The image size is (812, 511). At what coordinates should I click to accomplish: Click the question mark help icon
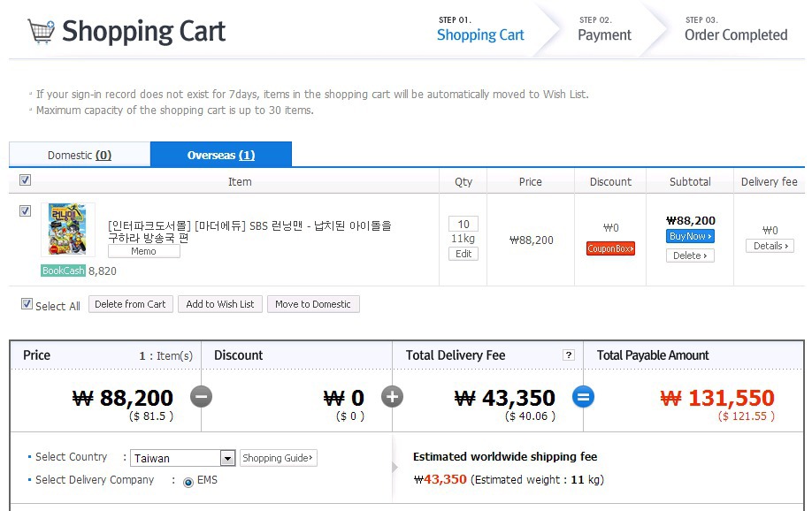[569, 355]
